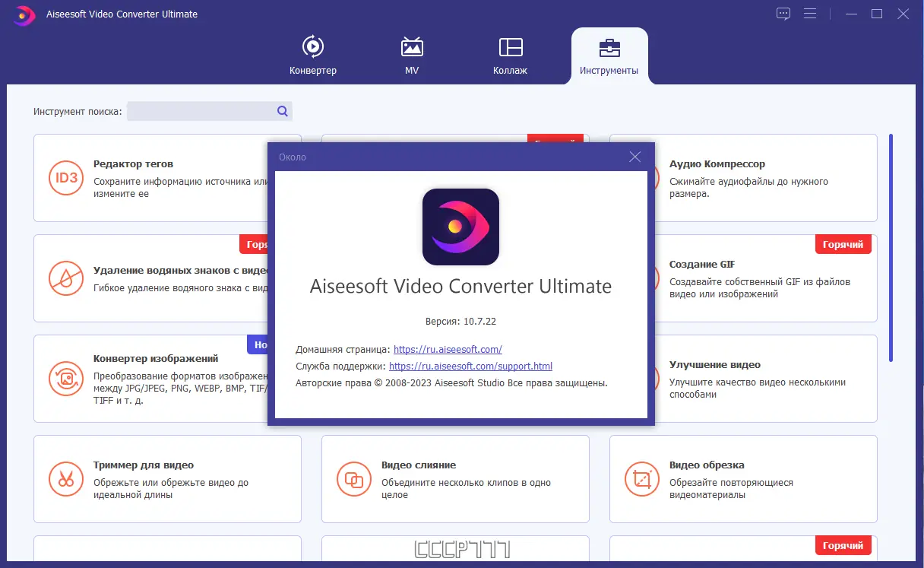Open the Коллаж tab
Viewport: 924px width, 568px height.
510,56
